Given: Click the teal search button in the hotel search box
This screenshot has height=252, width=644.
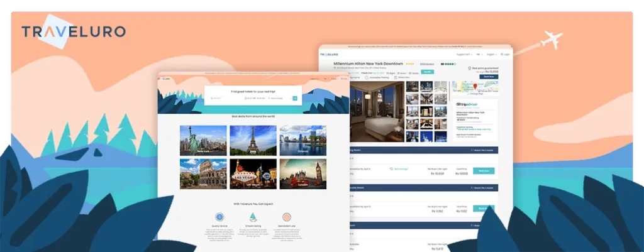Looking at the screenshot, I should click(x=294, y=98).
